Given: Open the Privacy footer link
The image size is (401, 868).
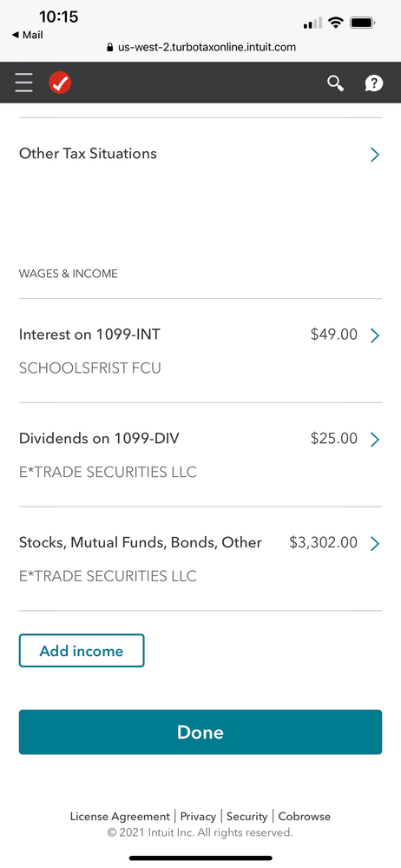Looking at the screenshot, I should (x=198, y=817).
